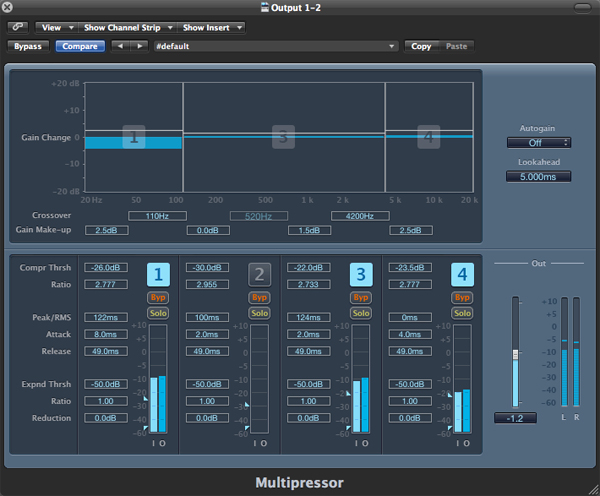Open the #default preset dropdown
The height and width of the screenshot is (496, 600).
[276, 46]
